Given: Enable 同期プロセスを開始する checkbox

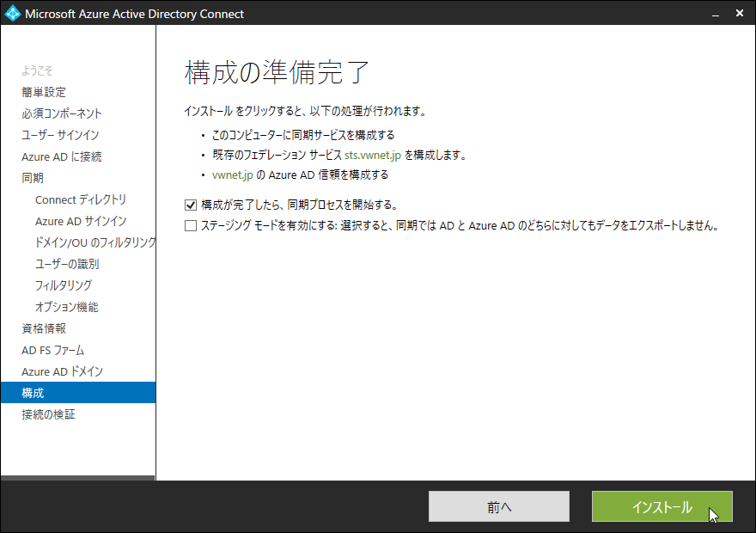Looking at the screenshot, I should pyautogui.click(x=191, y=205).
